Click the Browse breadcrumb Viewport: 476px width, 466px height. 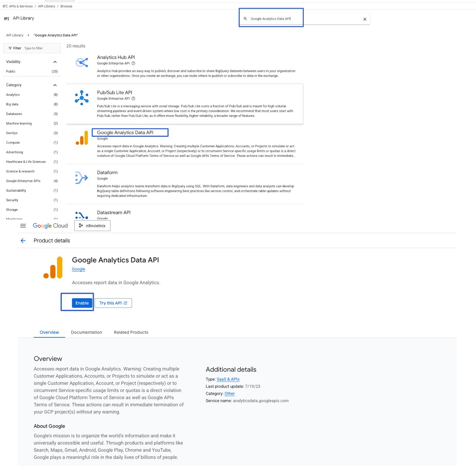[66, 6]
